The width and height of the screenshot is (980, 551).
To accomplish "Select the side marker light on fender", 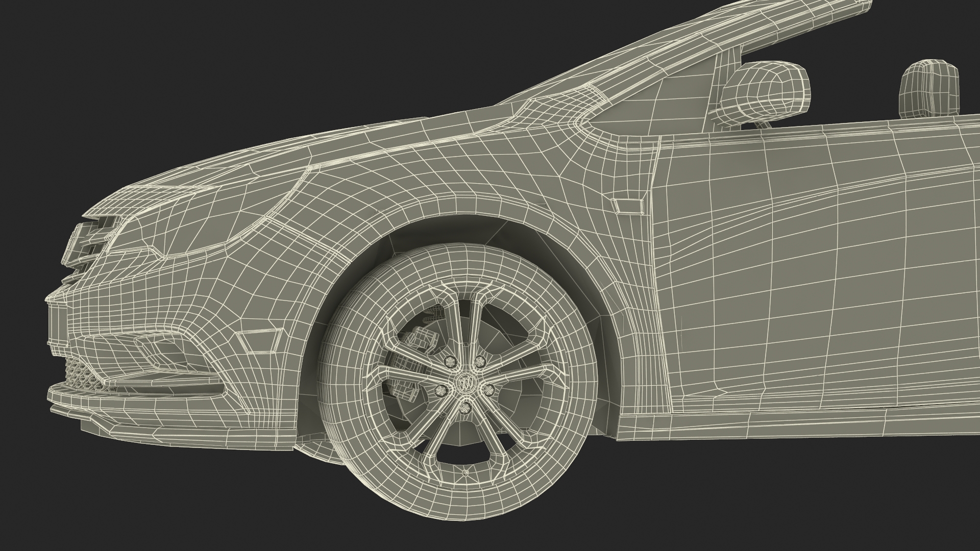I will click(x=629, y=206).
